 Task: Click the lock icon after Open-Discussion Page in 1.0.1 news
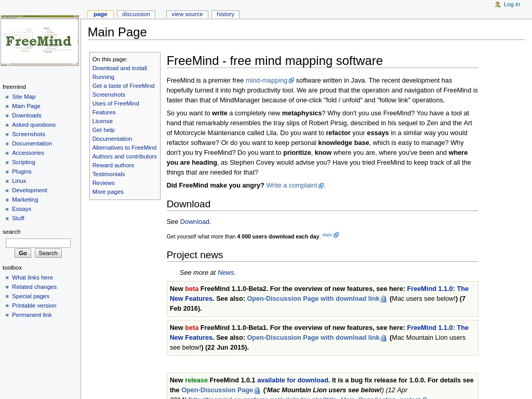click(257, 391)
